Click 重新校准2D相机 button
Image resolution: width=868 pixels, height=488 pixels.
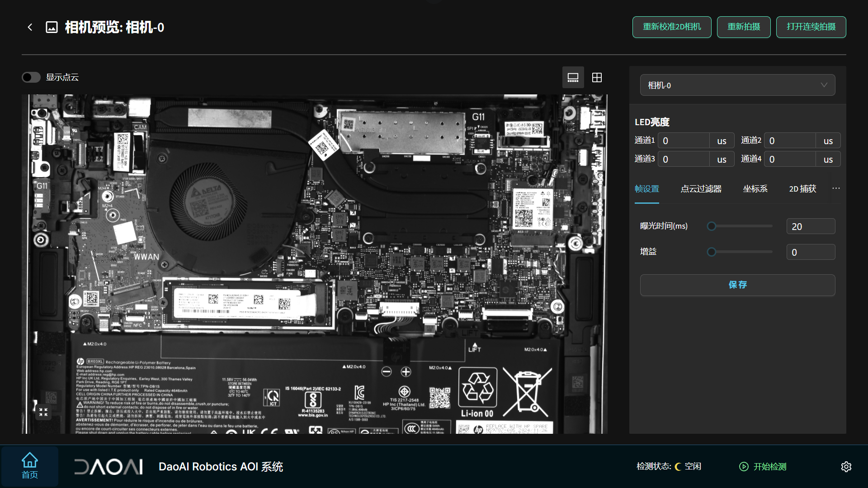tap(672, 27)
